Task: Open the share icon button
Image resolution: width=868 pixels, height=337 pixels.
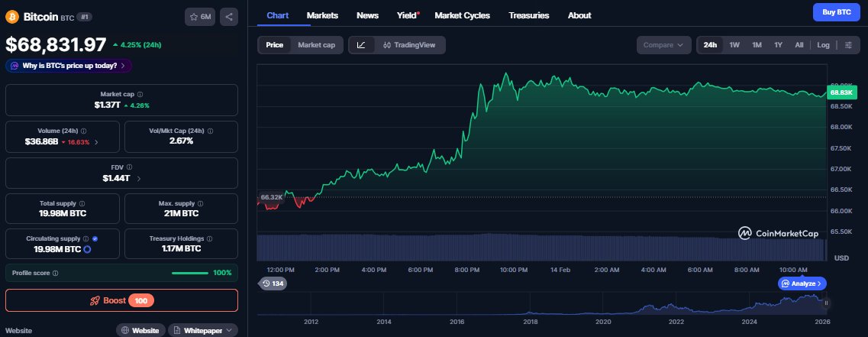Action: (x=229, y=17)
